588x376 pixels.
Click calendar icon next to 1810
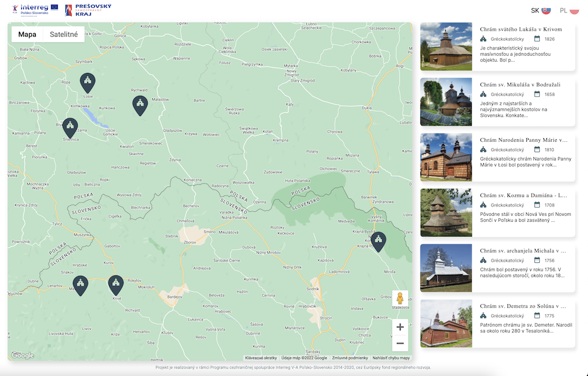537,149
